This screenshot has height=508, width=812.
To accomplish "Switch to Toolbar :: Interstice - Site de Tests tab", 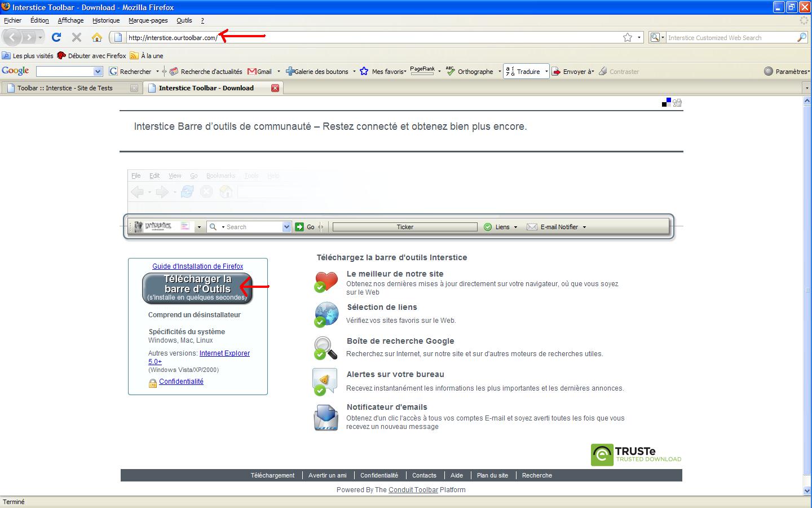I will 65,88.
